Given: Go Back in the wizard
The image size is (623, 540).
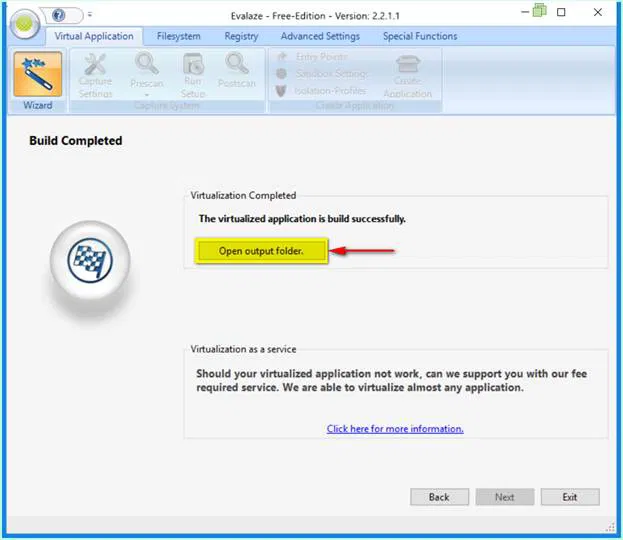Looking at the screenshot, I should pyautogui.click(x=439, y=497).
